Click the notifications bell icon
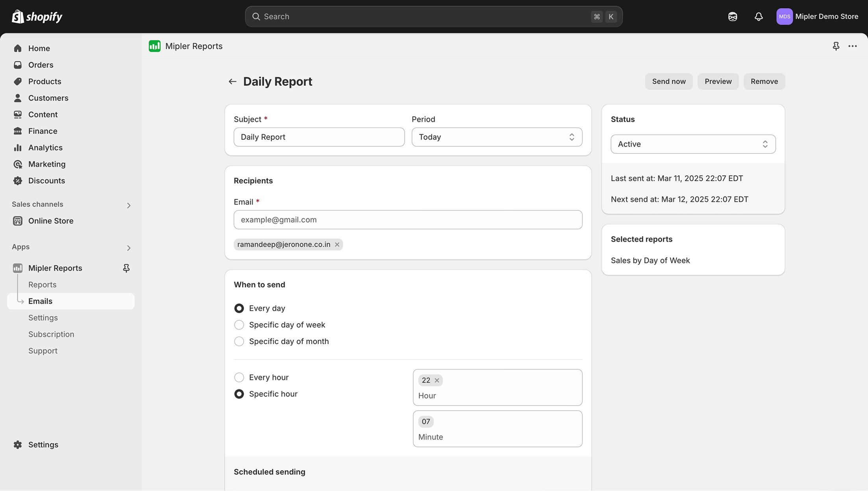 pos(758,17)
